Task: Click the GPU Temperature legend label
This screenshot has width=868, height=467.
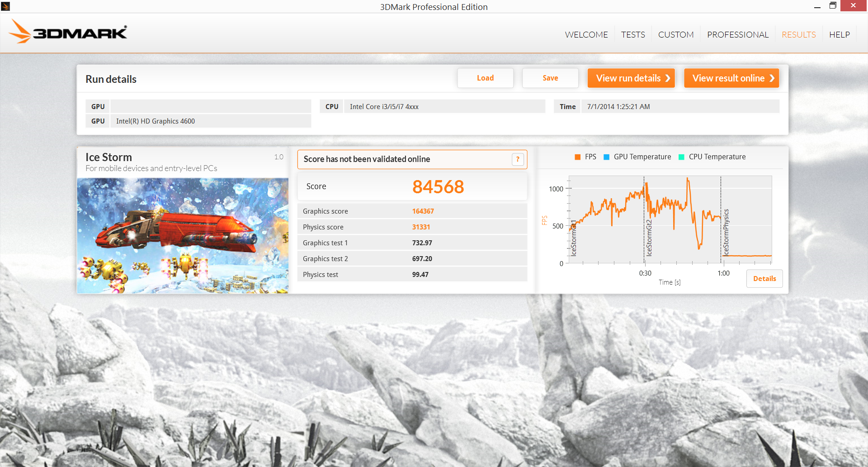Action: pyautogui.click(x=642, y=157)
